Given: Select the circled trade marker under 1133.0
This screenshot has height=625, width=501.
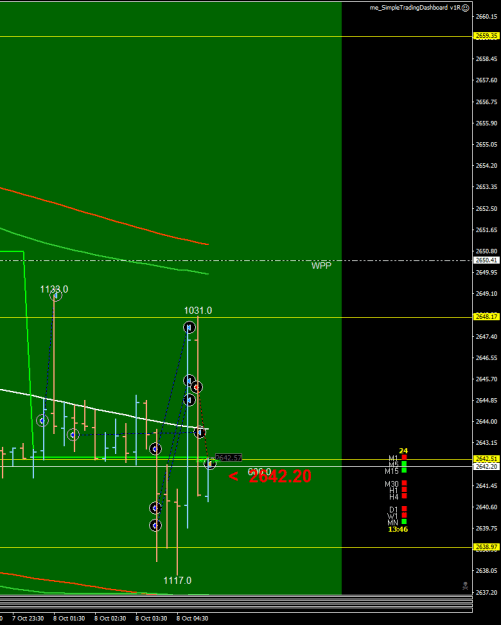Looking at the screenshot, I should coord(56,296).
